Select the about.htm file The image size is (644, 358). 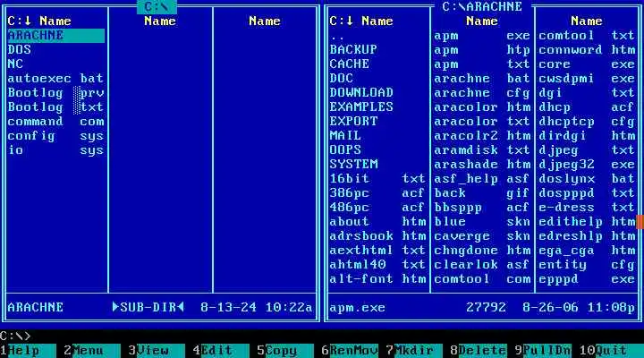[377, 222]
